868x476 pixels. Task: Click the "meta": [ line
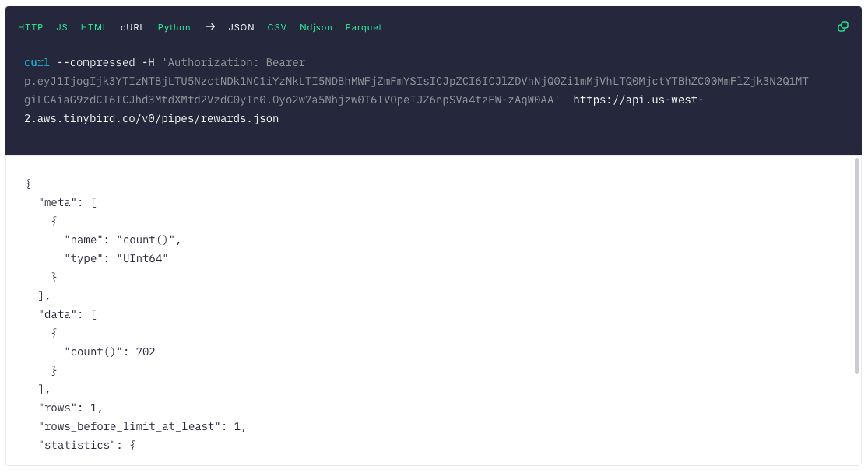click(x=68, y=202)
